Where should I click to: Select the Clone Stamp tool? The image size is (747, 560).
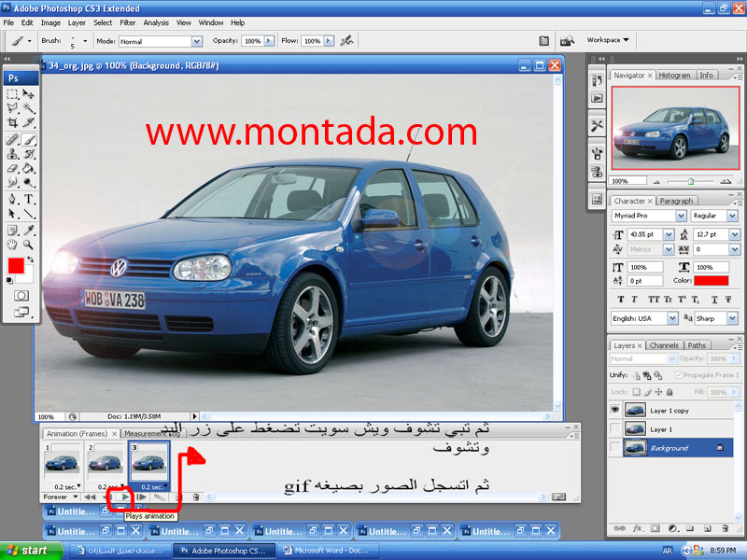point(13,154)
